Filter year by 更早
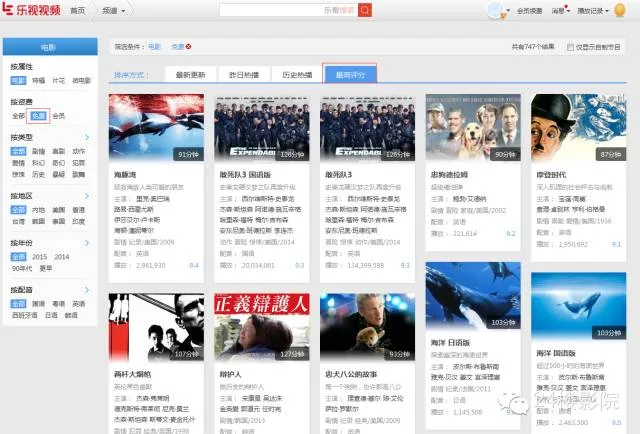640x434 pixels. pos(46,268)
